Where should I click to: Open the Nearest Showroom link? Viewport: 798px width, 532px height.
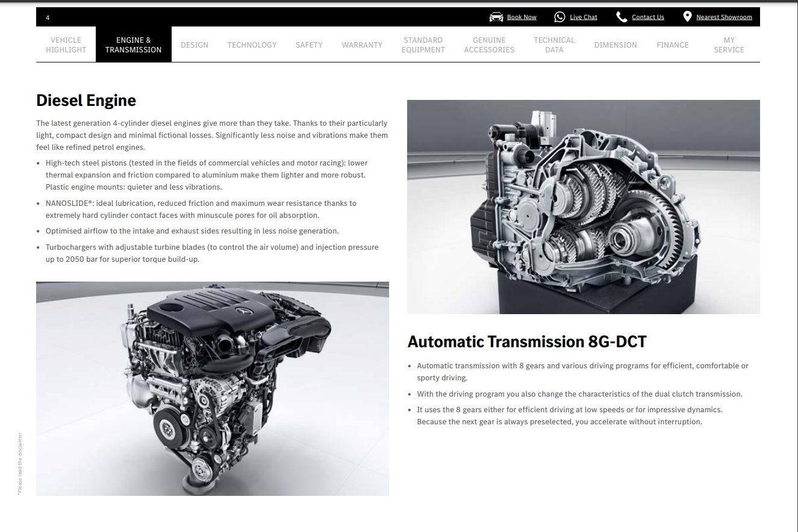pyautogui.click(x=724, y=17)
